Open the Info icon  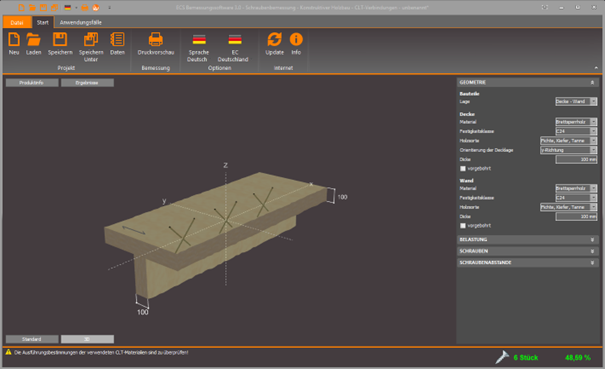(296, 44)
